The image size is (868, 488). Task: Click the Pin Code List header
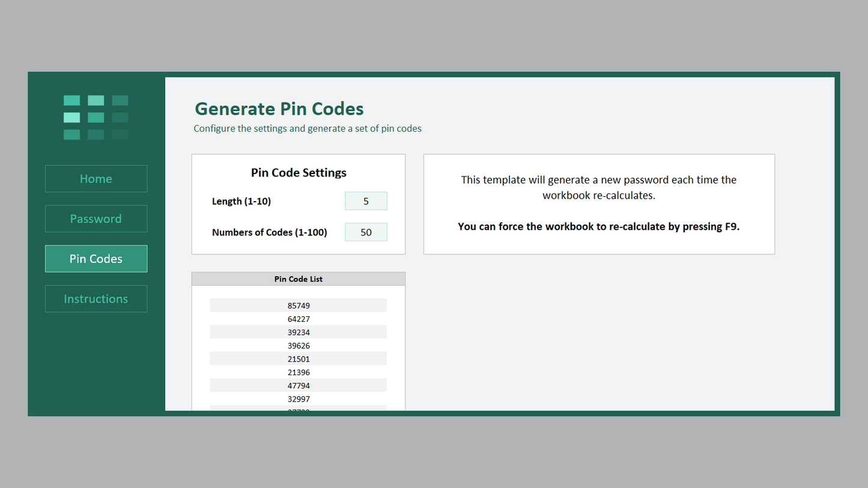coord(299,279)
